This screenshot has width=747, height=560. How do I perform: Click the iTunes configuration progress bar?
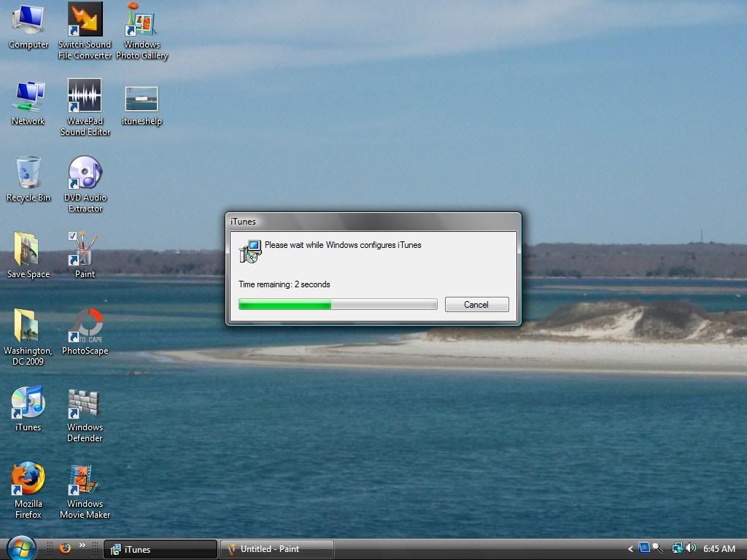tap(338, 304)
